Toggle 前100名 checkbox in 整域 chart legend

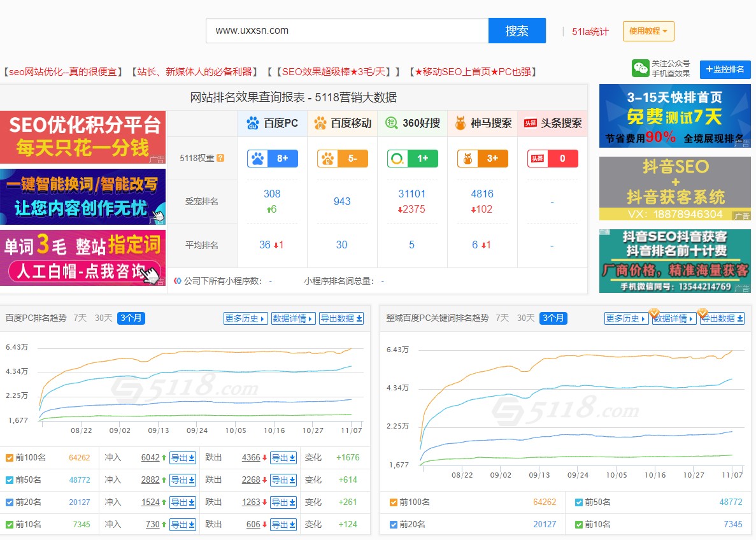[394, 502]
